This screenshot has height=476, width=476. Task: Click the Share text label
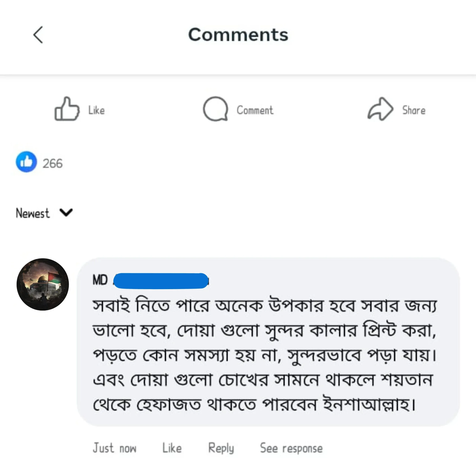pyautogui.click(x=414, y=110)
